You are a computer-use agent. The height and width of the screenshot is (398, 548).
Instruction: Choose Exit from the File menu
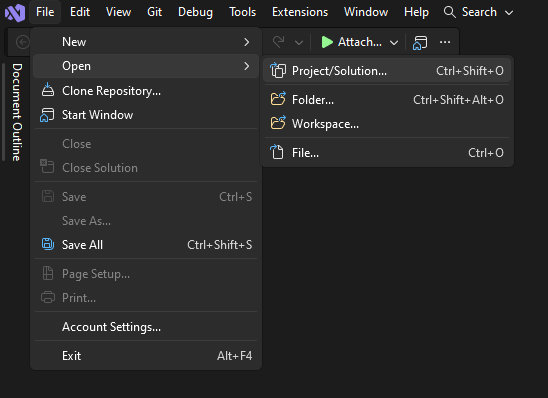(x=146, y=356)
